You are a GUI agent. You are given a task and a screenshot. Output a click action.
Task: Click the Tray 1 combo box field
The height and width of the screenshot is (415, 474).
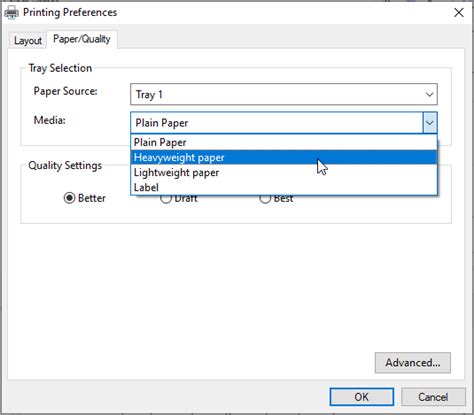[x=284, y=94]
